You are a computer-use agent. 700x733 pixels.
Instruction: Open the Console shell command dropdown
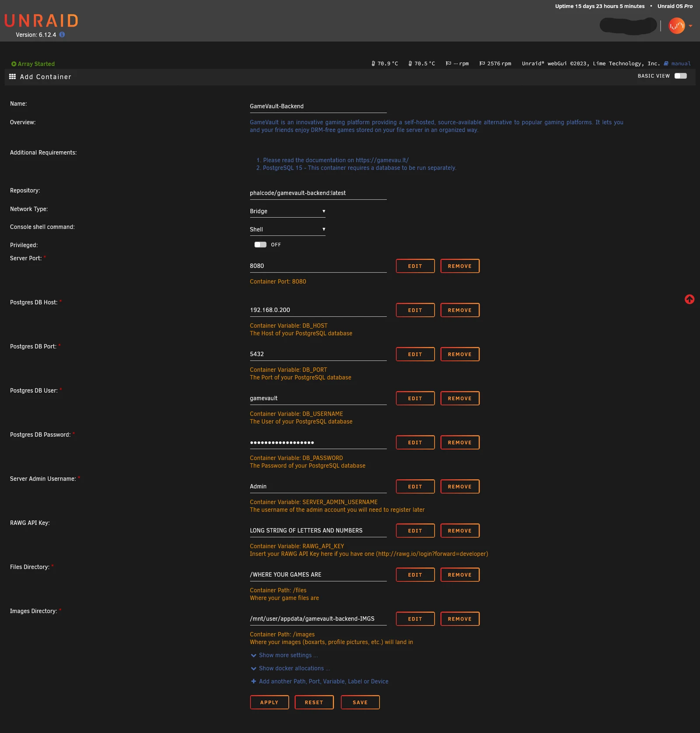287,230
